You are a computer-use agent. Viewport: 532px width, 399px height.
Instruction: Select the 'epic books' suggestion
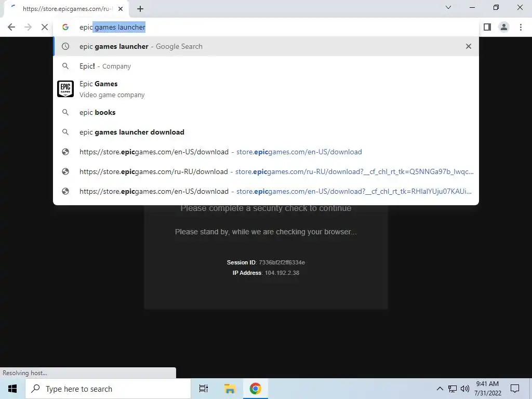[x=266, y=112]
